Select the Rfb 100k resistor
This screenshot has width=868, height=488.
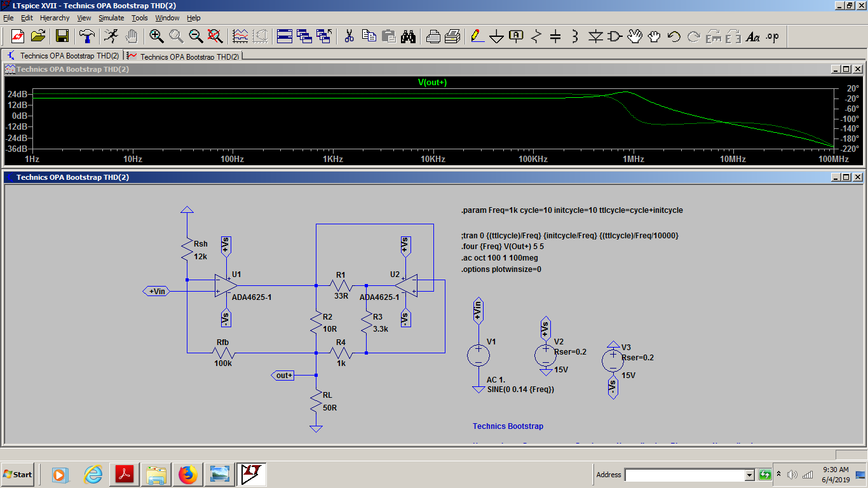tap(224, 352)
